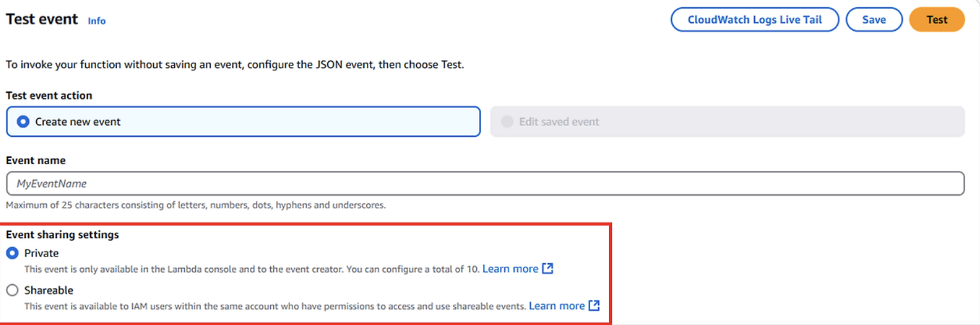Open the Info link beside Test event
The image size is (980, 325).
(x=97, y=21)
